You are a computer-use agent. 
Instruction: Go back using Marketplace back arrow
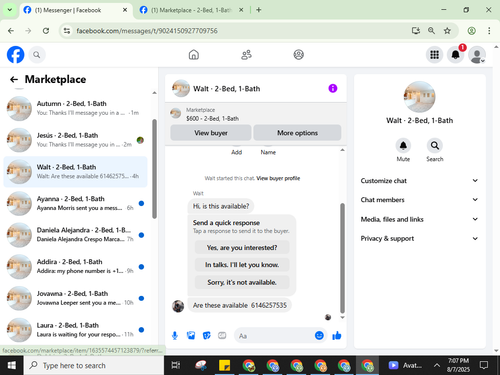(14, 79)
